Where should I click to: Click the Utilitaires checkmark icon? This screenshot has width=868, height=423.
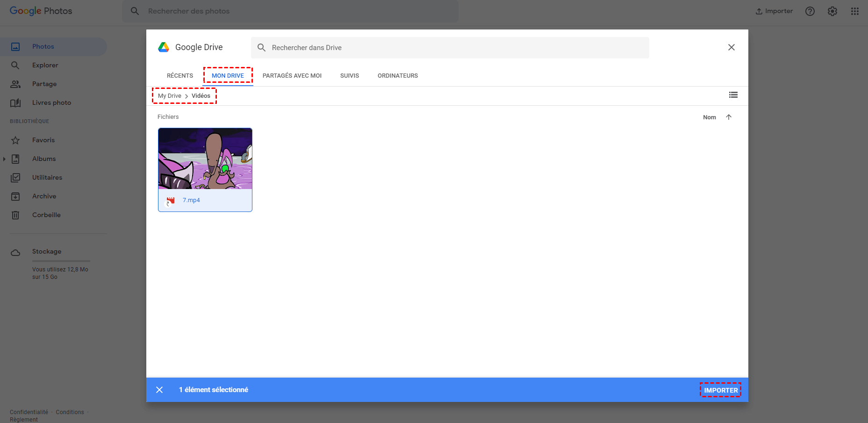[x=15, y=178]
